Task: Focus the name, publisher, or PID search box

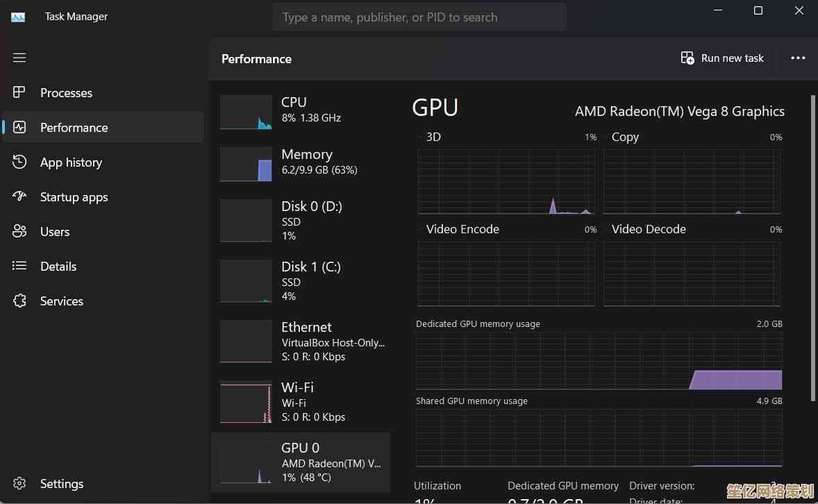Action: click(x=419, y=17)
